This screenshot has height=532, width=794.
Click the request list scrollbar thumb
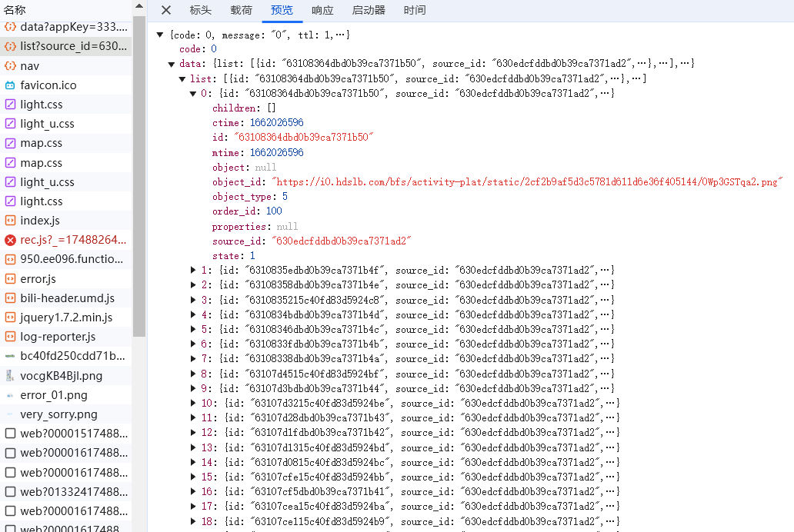(x=139, y=176)
